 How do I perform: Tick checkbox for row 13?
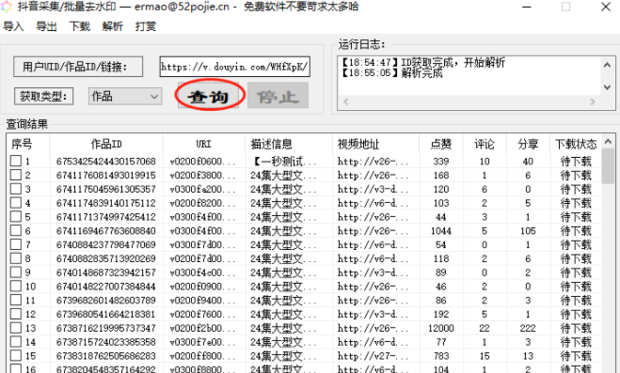coord(16,328)
